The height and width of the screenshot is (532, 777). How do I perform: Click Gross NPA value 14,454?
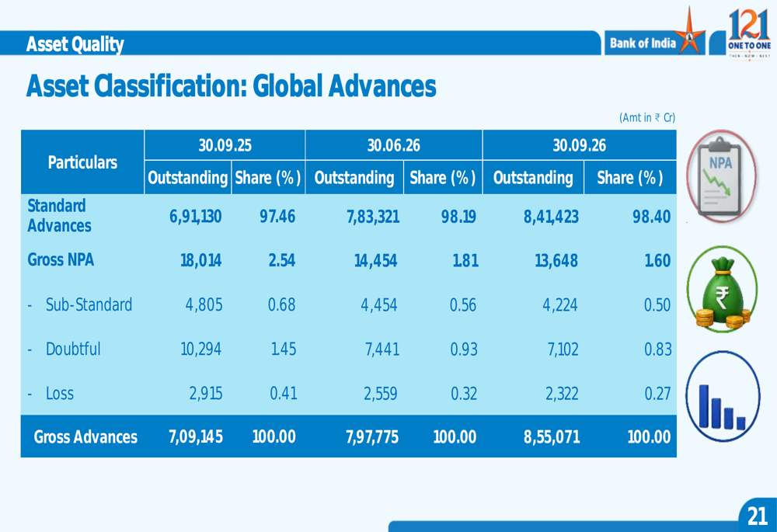[x=375, y=261]
